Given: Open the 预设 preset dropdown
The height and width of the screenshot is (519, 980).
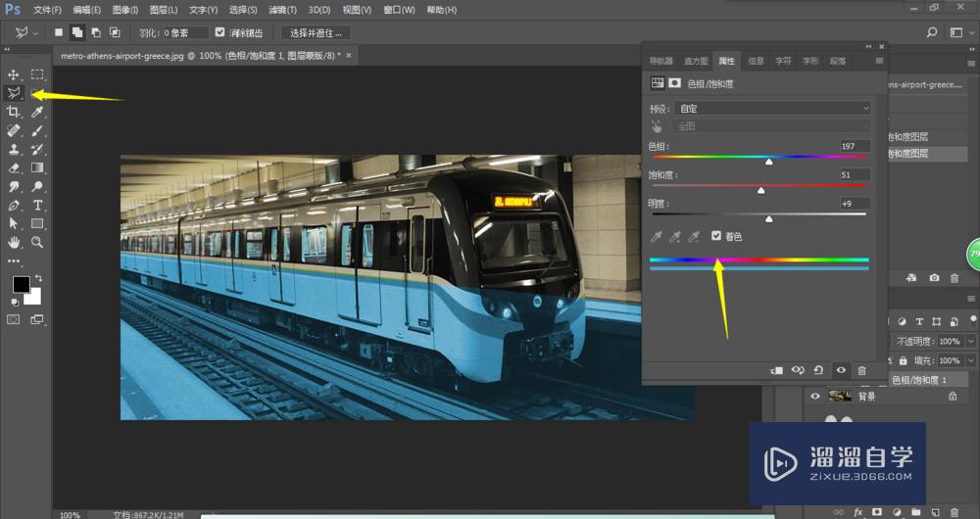Looking at the screenshot, I should point(773,109).
